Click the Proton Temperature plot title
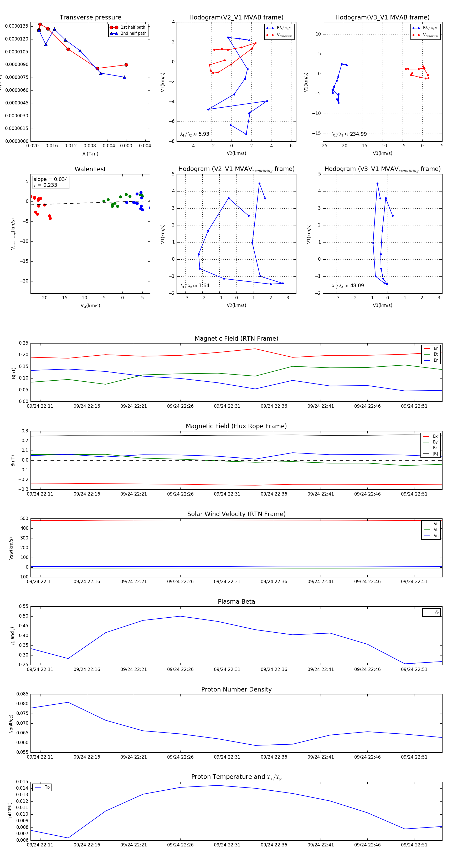The height and width of the screenshot is (868, 473). click(x=236, y=777)
